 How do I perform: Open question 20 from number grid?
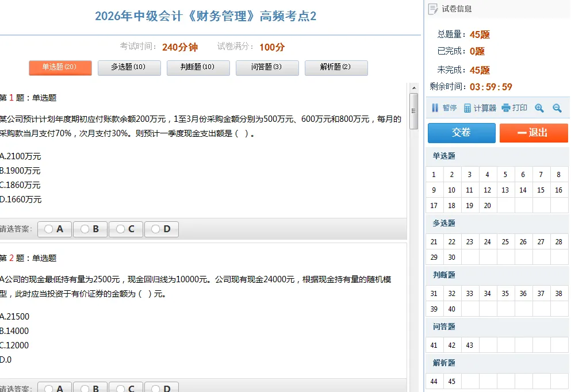(x=488, y=206)
